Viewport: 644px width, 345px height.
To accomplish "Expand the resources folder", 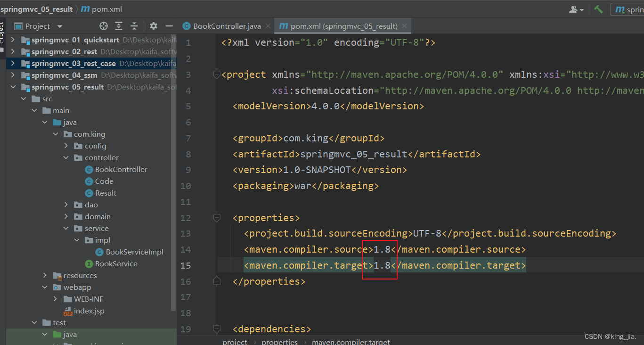I will pos(45,275).
